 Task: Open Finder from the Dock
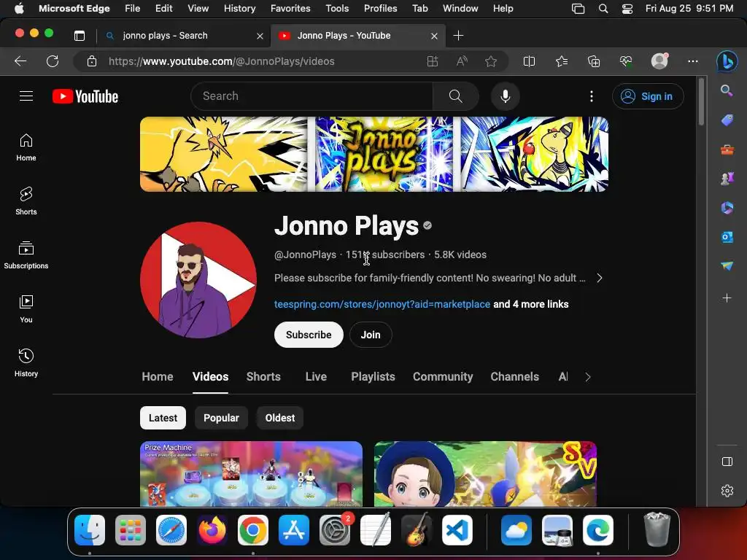click(x=90, y=530)
